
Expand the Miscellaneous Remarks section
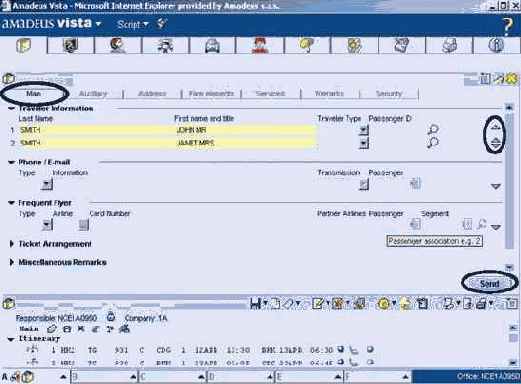[x=11, y=262]
